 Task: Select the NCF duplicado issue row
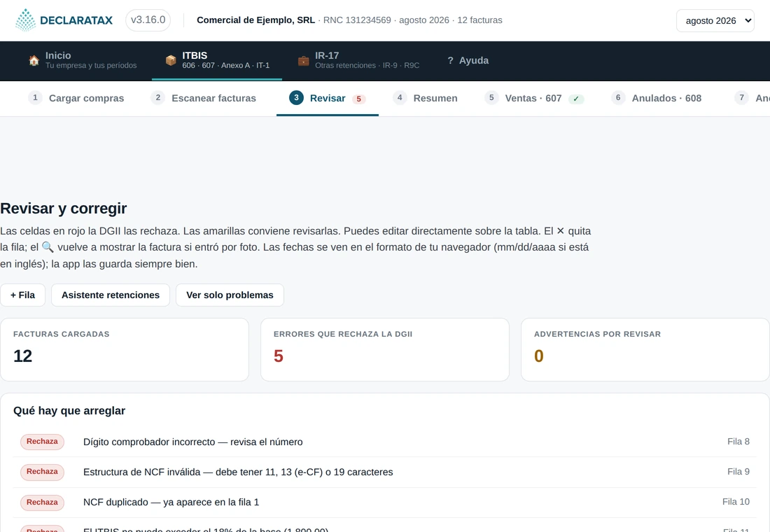[384, 502]
